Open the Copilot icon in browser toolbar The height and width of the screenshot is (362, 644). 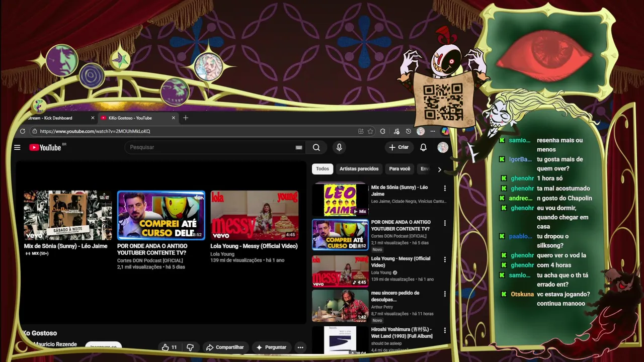pyautogui.click(x=445, y=131)
